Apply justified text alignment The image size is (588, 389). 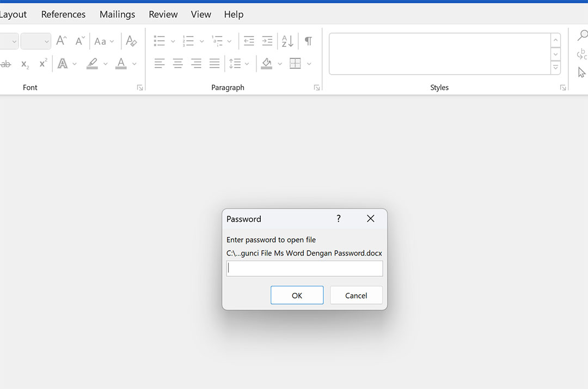(x=214, y=63)
